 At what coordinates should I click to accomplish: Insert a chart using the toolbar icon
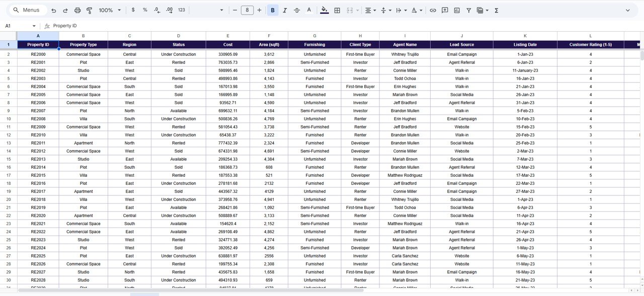[456, 10]
